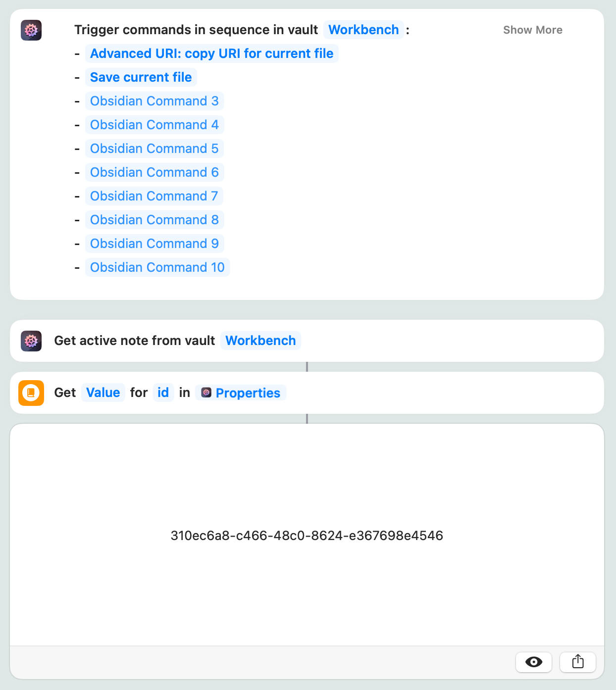Click the Obsidian icon on Trigger commands action
616x690 pixels.
pyautogui.click(x=31, y=30)
